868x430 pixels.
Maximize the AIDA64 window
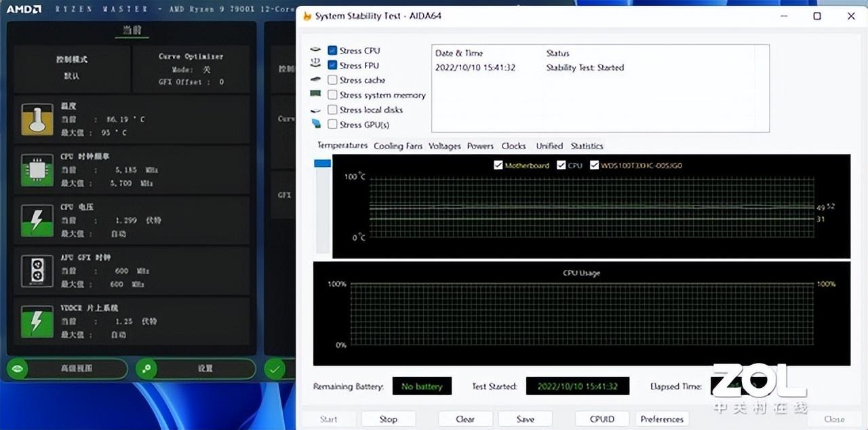click(817, 16)
